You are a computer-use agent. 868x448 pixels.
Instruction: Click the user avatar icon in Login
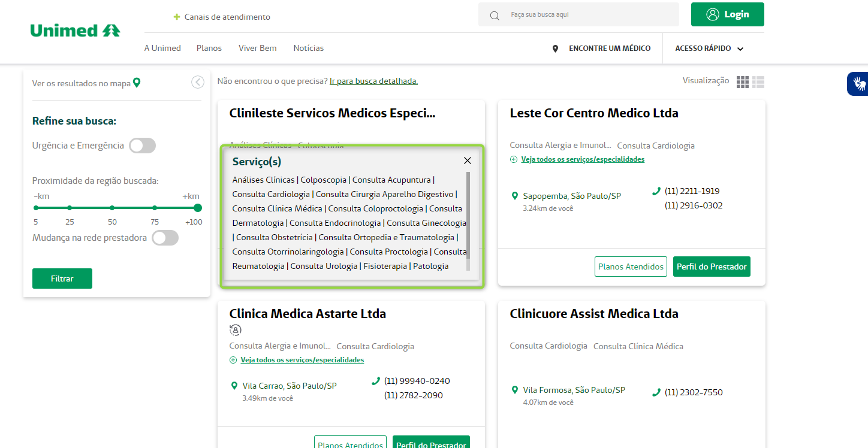click(x=713, y=14)
